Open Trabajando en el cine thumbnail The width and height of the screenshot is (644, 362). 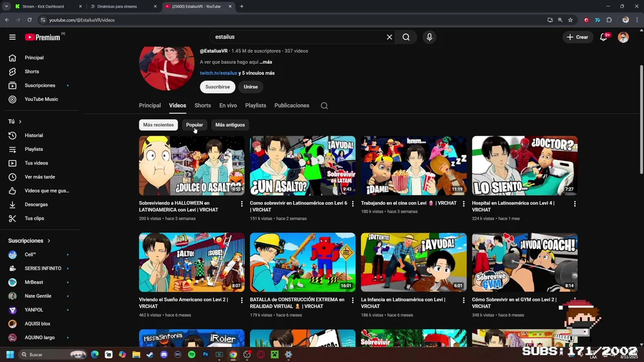click(414, 165)
